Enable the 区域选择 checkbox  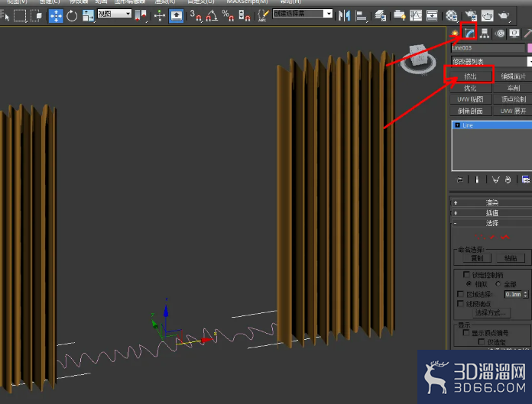click(x=460, y=294)
